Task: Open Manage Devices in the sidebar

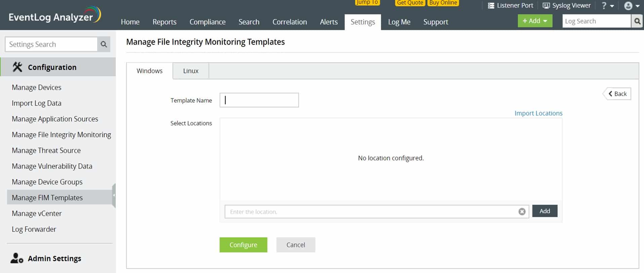Action: (37, 87)
